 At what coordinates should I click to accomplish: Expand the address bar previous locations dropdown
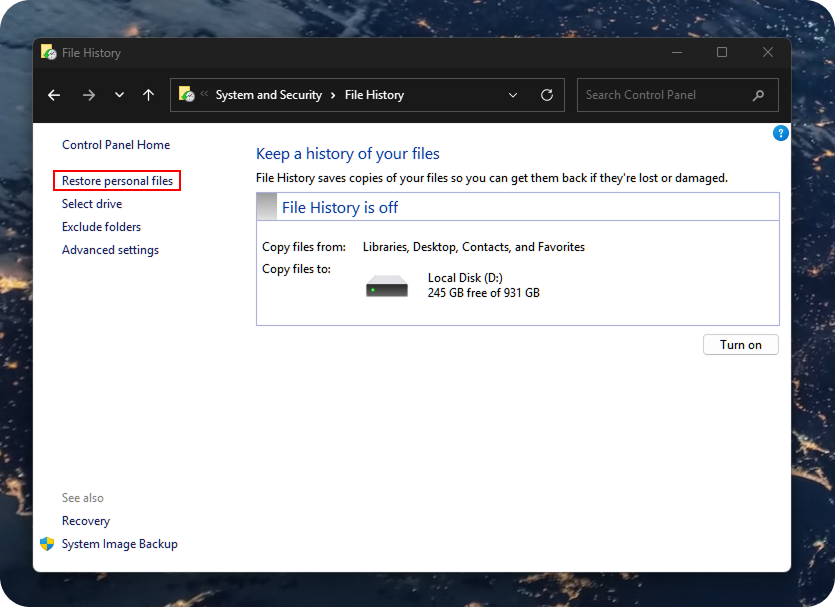coord(513,95)
